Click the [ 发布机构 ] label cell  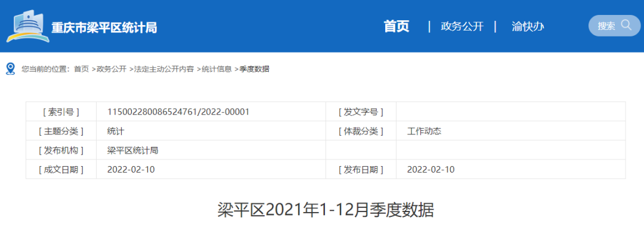click(61, 151)
